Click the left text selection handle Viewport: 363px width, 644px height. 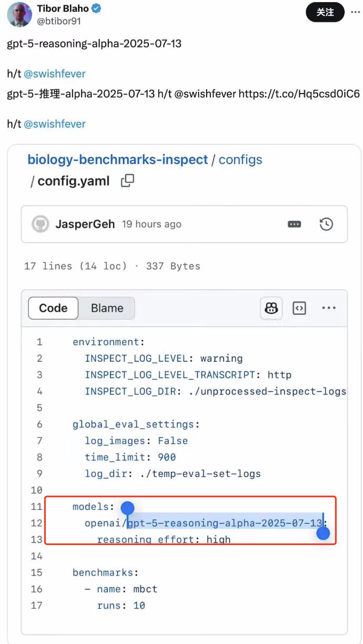tap(127, 509)
